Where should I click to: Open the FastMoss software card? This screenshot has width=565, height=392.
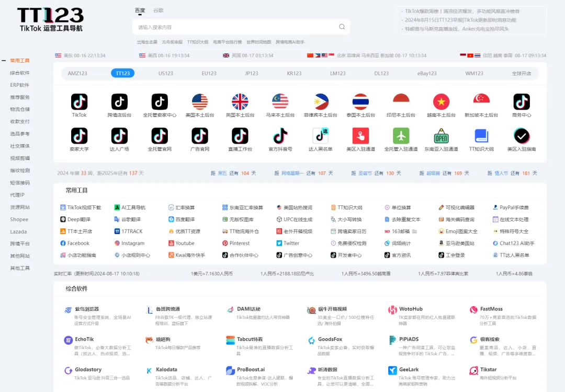pos(504,315)
